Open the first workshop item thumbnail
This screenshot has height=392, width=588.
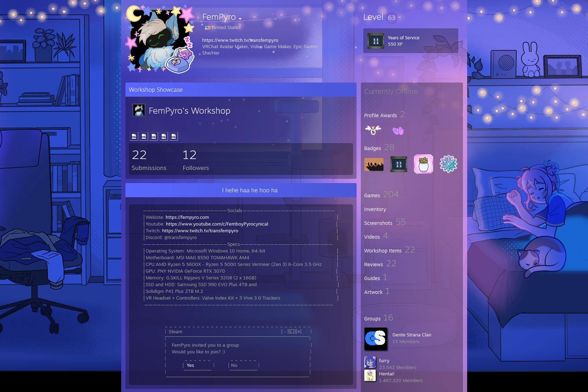pyautogui.click(x=134, y=136)
